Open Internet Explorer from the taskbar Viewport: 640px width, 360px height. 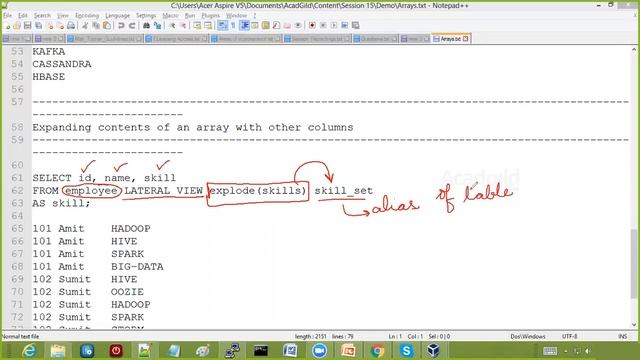click(29, 351)
